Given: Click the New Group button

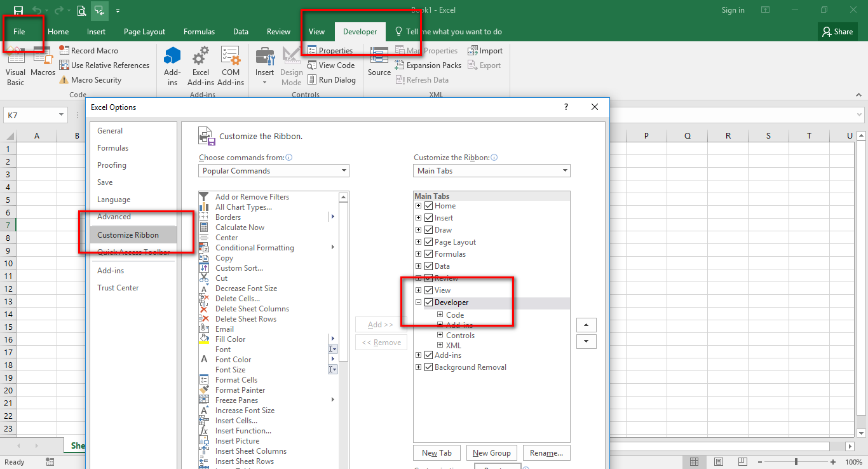Looking at the screenshot, I should 492,452.
